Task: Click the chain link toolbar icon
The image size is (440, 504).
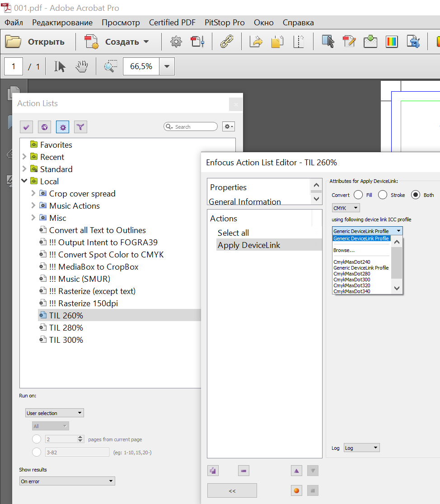Action: (226, 42)
